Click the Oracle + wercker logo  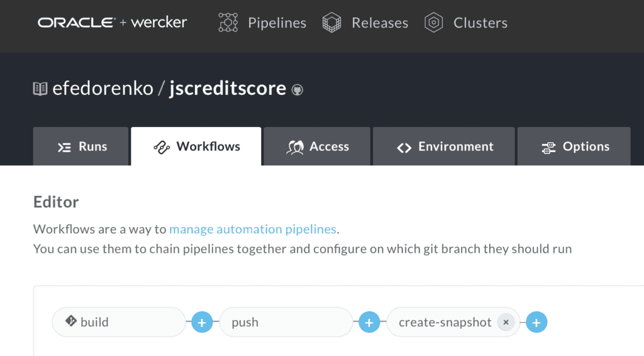pyautogui.click(x=112, y=22)
